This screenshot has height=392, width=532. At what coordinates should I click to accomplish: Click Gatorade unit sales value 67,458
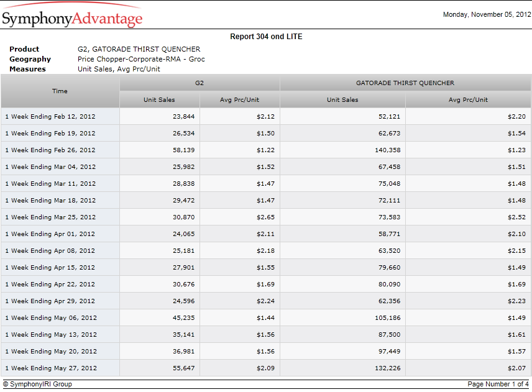[x=390, y=167]
